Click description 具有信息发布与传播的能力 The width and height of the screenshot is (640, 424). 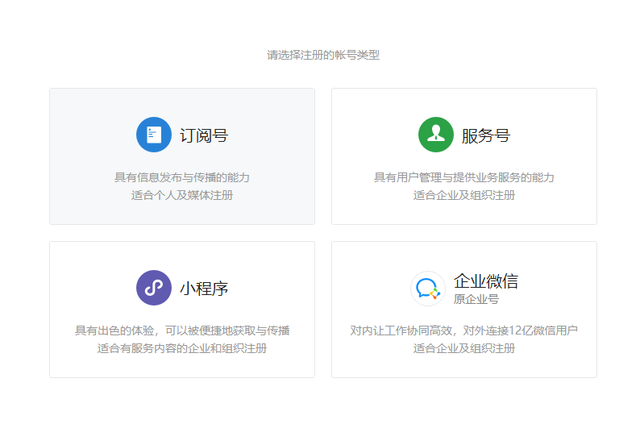coord(182,177)
